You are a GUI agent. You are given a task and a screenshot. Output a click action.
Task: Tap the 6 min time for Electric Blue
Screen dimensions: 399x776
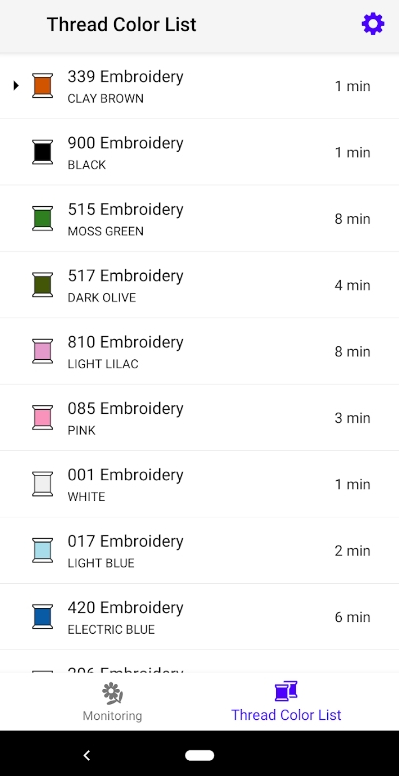(352, 617)
